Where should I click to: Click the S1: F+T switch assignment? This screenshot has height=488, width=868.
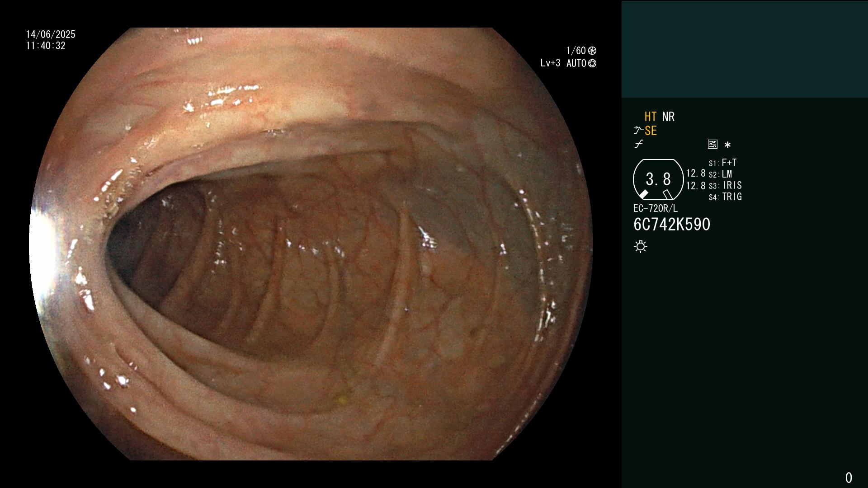(722, 163)
